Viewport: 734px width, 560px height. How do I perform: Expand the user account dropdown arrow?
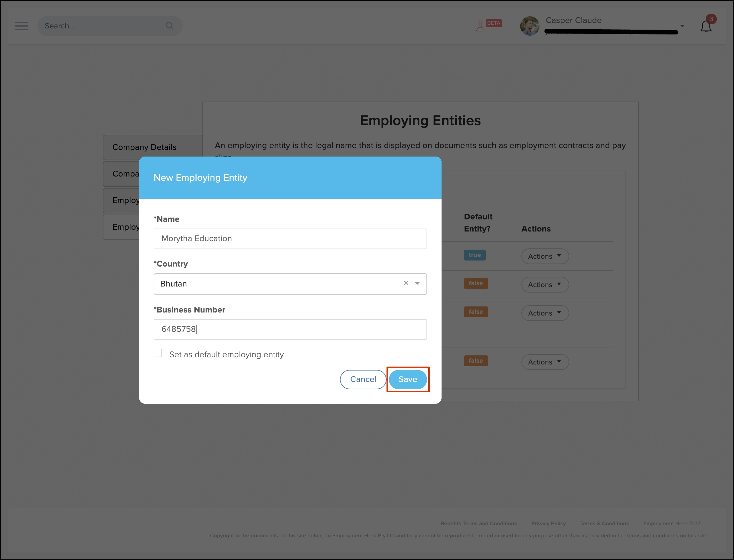pos(682,26)
